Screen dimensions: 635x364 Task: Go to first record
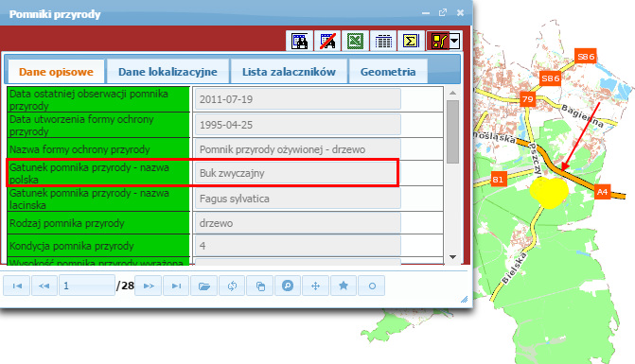(17, 286)
